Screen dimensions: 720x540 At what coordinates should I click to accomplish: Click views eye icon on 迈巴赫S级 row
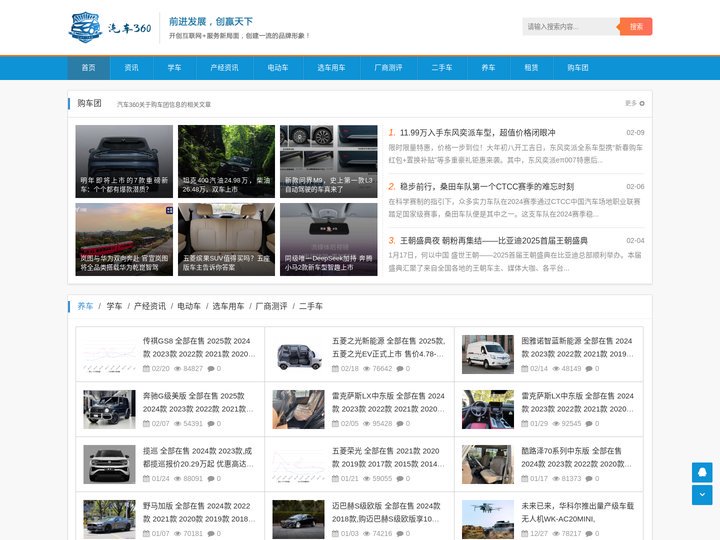click(x=367, y=534)
